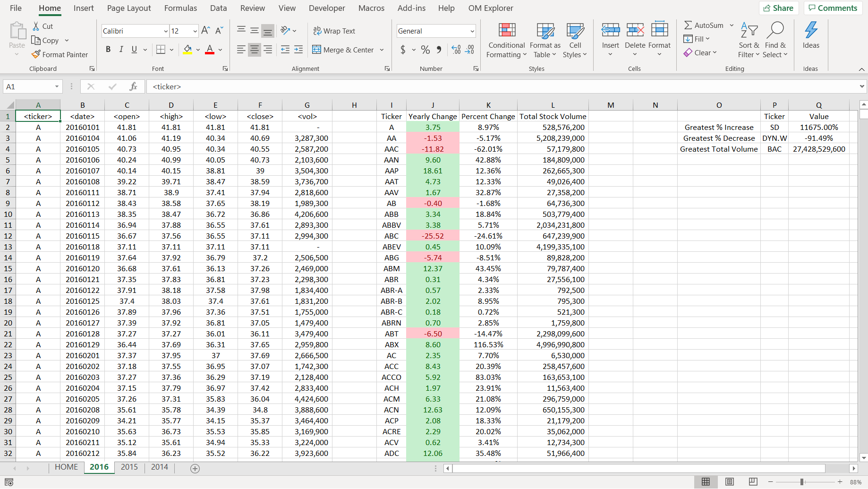The image size is (868, 489).
Task: Click the Insert Function fx icon
Action: 133,86
